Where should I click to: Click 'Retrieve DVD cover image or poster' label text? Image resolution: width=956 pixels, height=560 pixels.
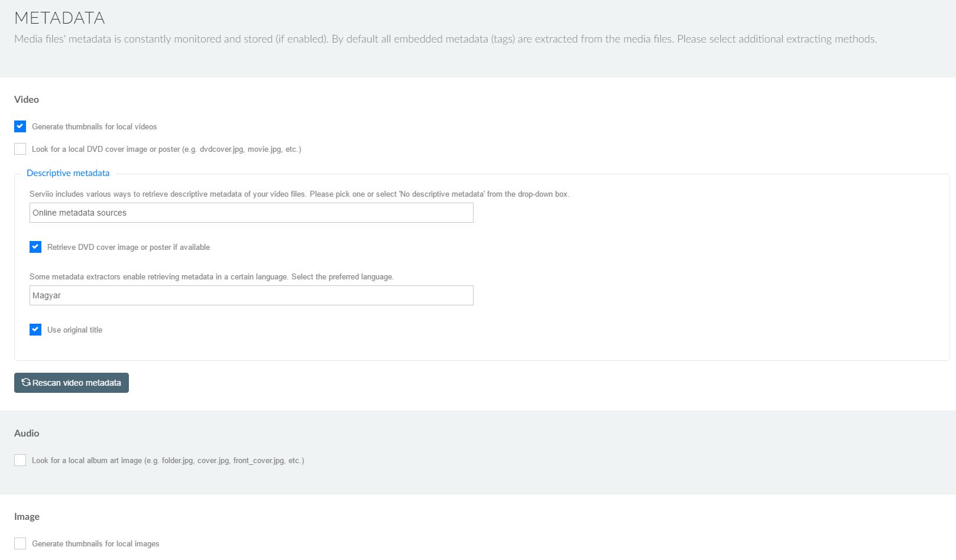pos(128,248)
